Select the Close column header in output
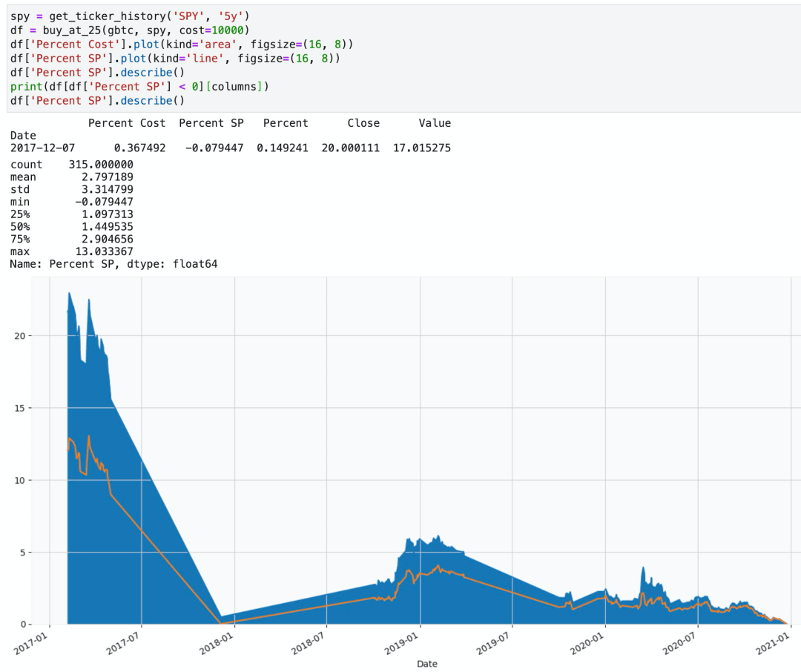This screenshot has width=801, height=672. click(x=363, y=123)
